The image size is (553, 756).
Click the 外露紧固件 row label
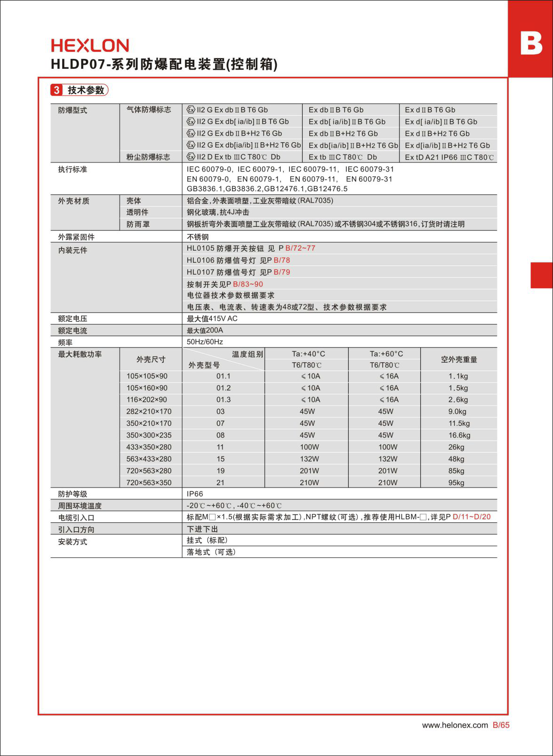[x=76, y=237]
